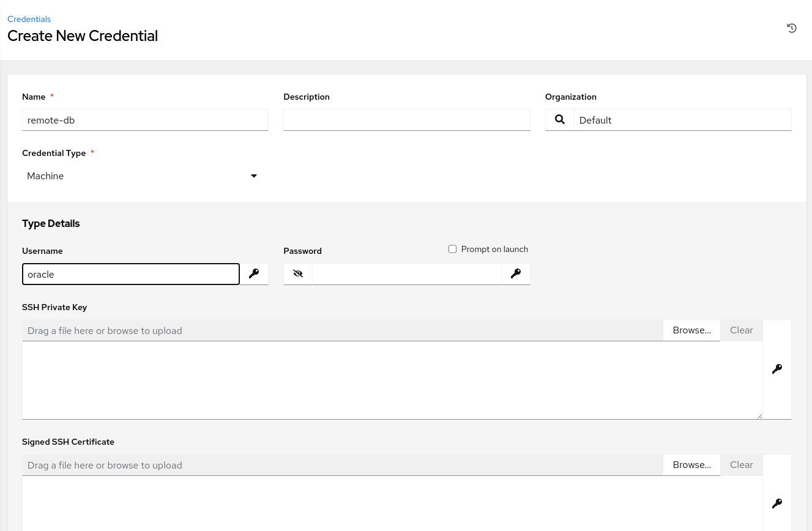Click the Machine credential type arrow

(254, 176)
